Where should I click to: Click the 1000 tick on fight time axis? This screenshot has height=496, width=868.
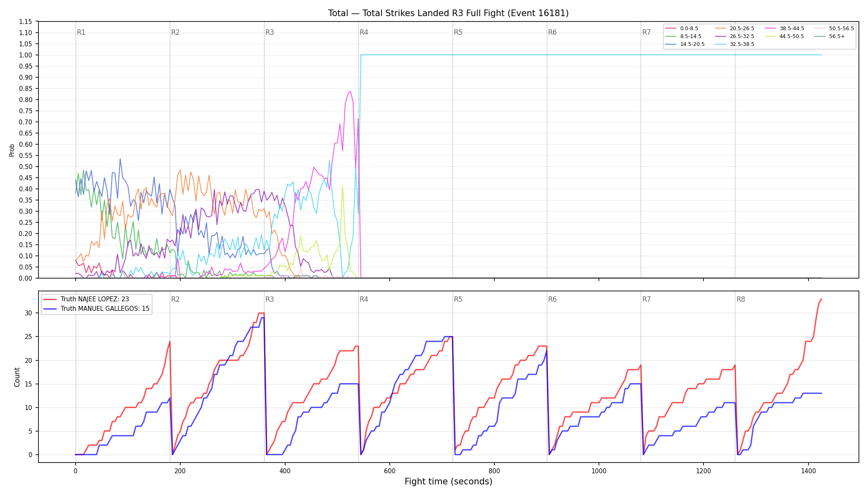pyautogui.click(x=599, y=470)
